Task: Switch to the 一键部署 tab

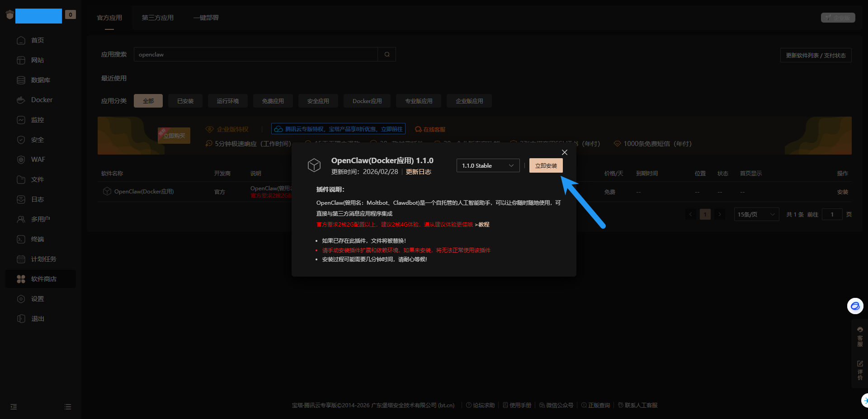Action: (206, 18)
